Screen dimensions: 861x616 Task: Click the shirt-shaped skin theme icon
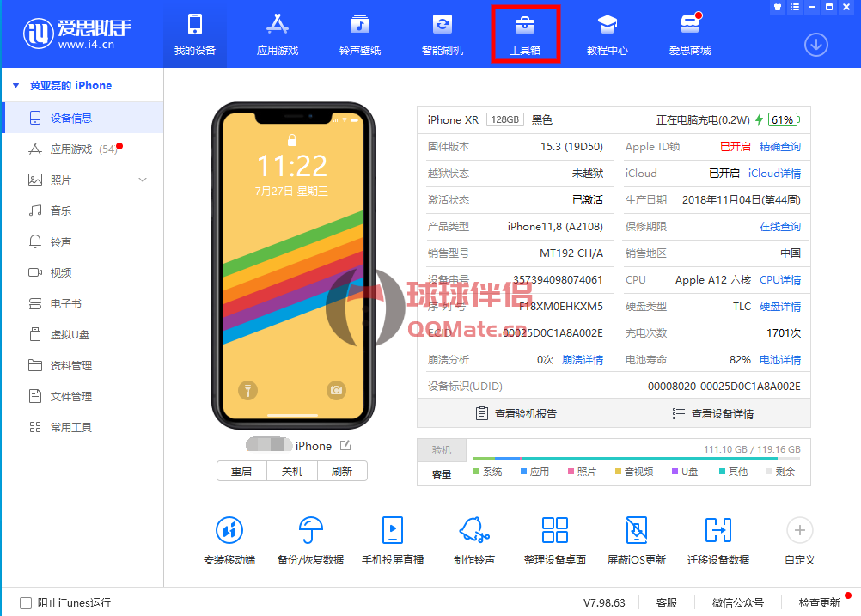(x=776, y=8)
